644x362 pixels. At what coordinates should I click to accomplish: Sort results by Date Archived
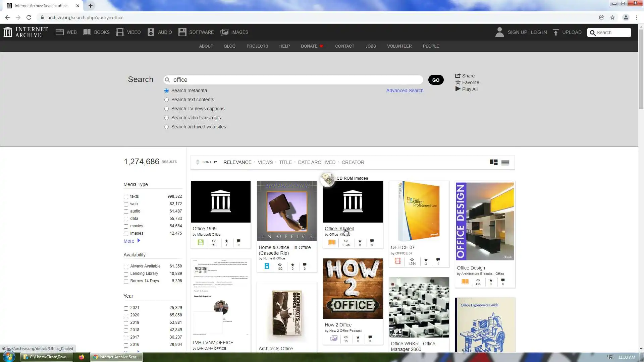tap(316, 162)
